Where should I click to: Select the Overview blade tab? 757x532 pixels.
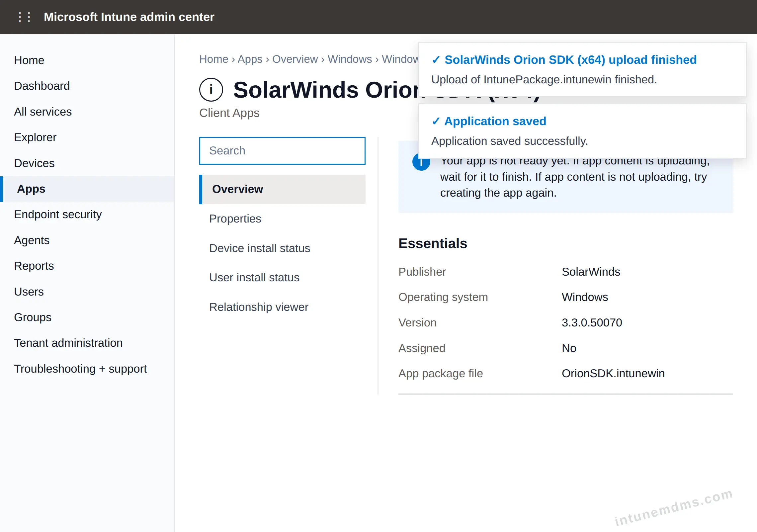[282, 189]
